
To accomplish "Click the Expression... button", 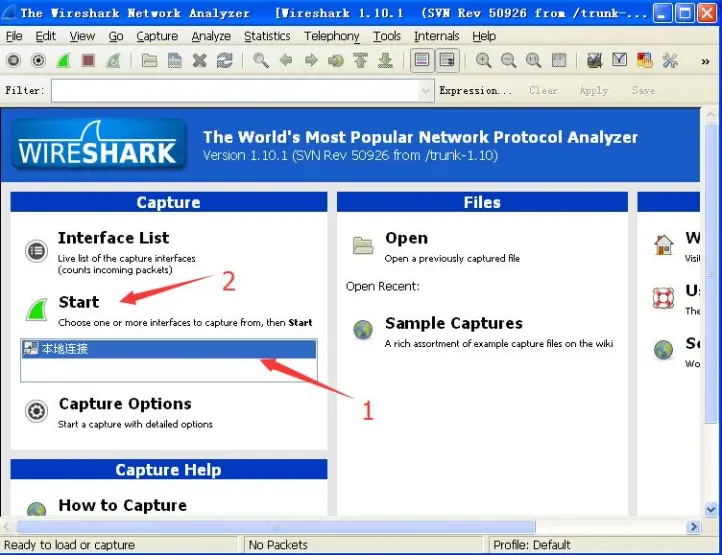I will click(475, 91).
